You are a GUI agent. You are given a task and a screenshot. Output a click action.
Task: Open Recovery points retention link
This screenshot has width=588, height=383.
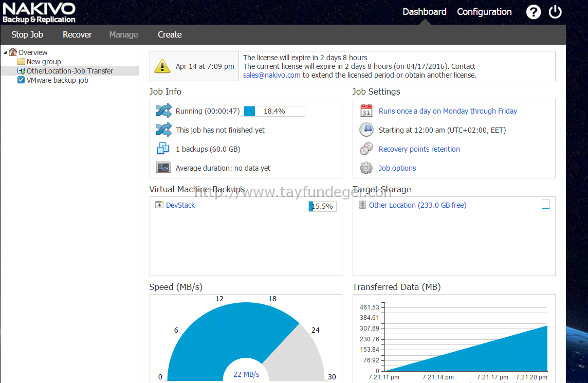coord(419,149)
